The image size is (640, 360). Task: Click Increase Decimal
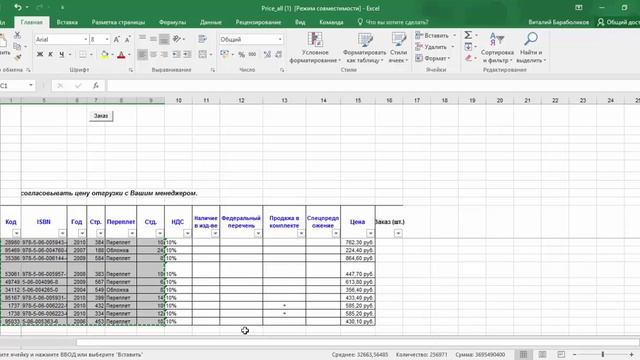coord(267,54)
